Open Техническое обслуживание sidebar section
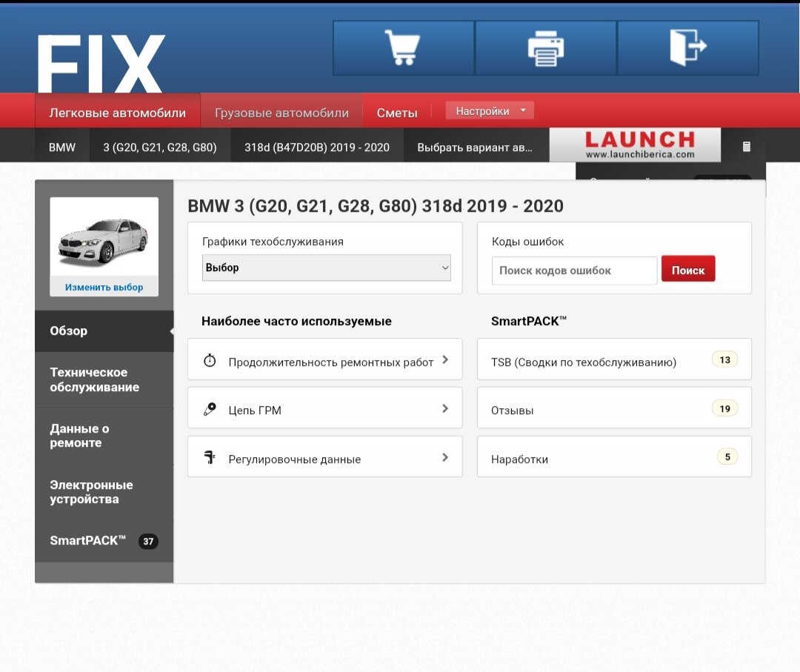Screen dimensions: 800x672 tap(104, 379)
